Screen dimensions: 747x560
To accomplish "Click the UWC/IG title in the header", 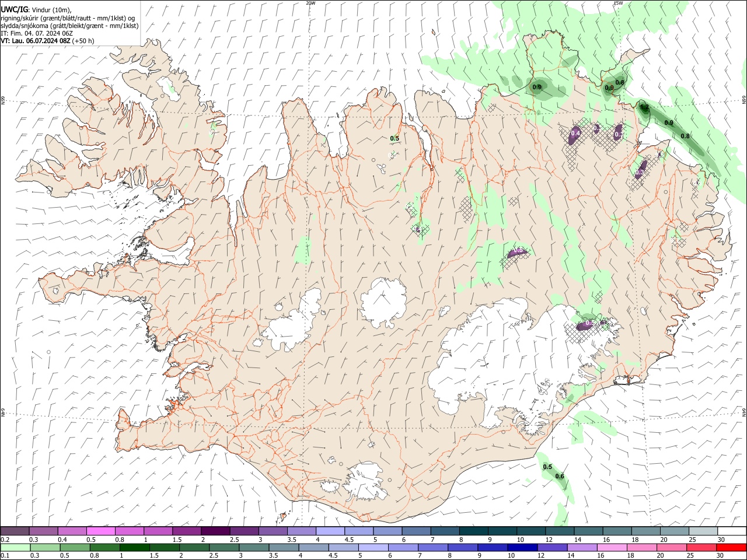I will (x=13, y=9).
